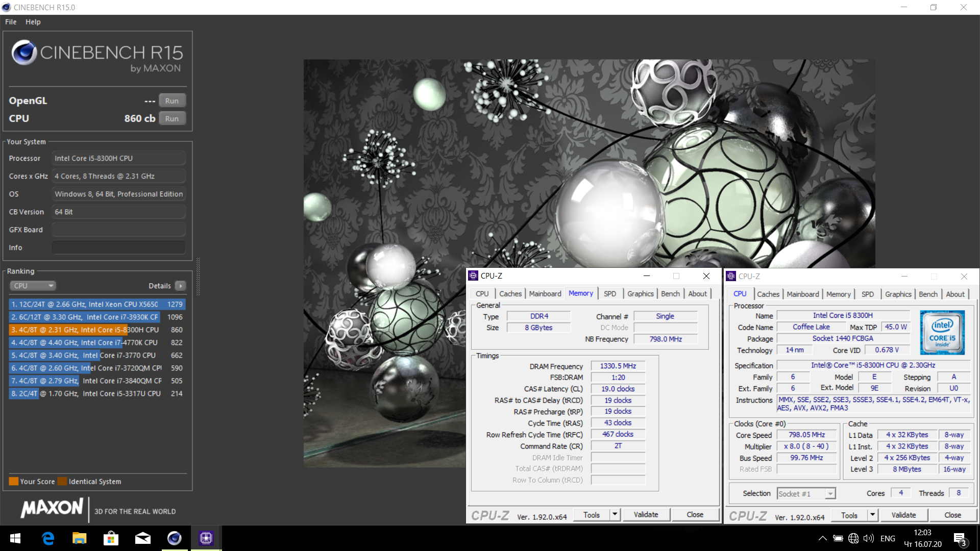
Task: Change ENG input language
Action: 888,538
